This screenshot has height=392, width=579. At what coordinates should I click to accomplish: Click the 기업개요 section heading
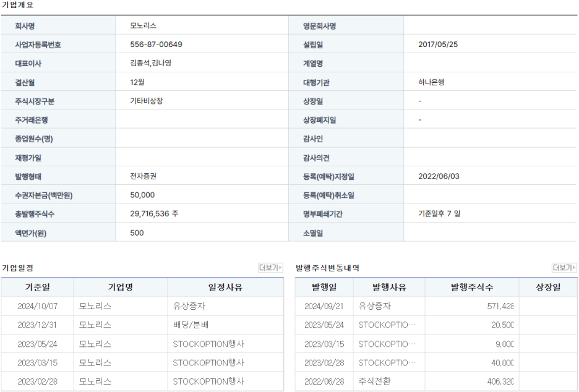pyautogui.click(x=18, y=5)
